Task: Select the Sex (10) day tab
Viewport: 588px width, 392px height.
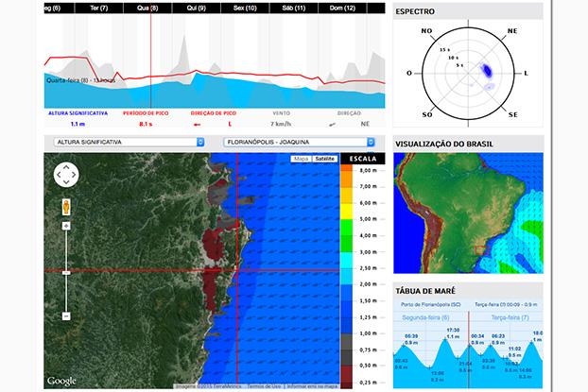Action: [x=245, y=8]
